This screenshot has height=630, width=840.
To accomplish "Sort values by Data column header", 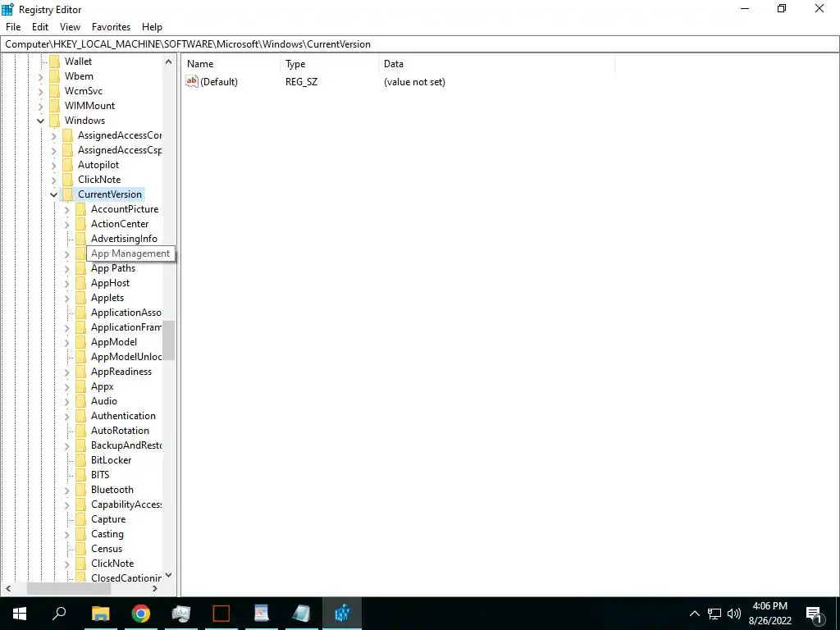I will point(496,64).
